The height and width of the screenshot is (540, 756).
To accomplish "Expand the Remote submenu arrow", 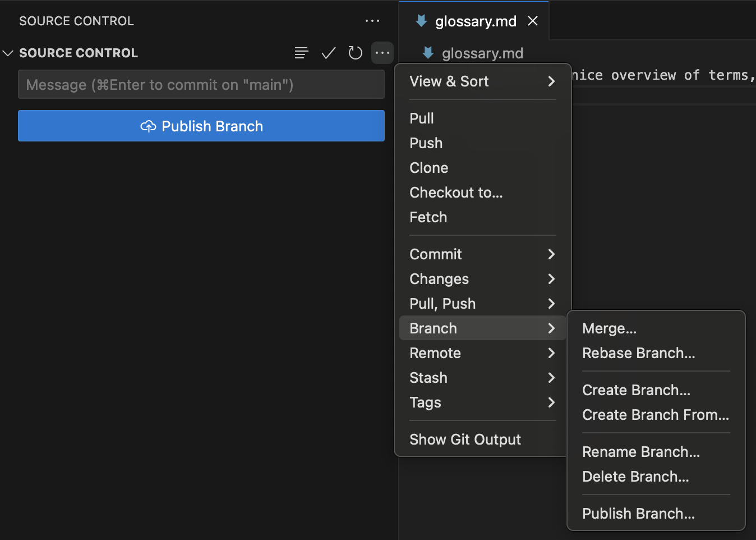I will coord(551,353).
